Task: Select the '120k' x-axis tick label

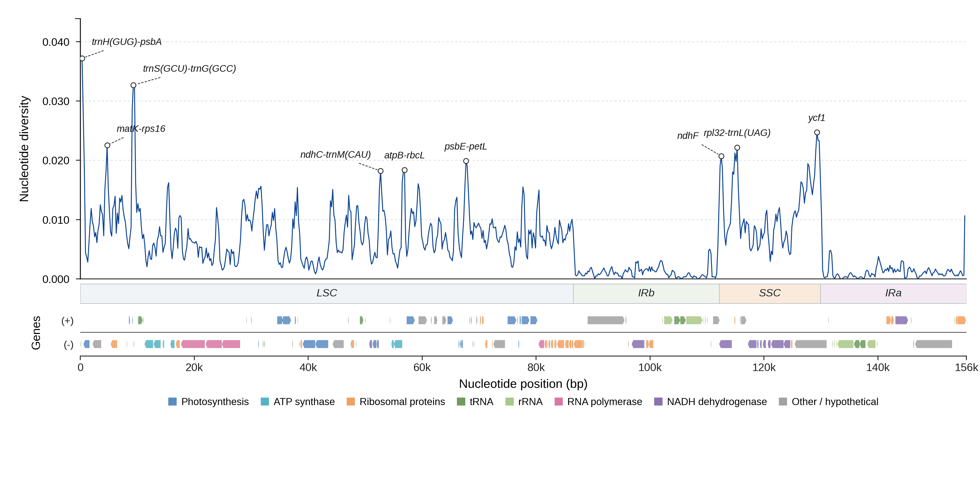Action: (764, 368)
